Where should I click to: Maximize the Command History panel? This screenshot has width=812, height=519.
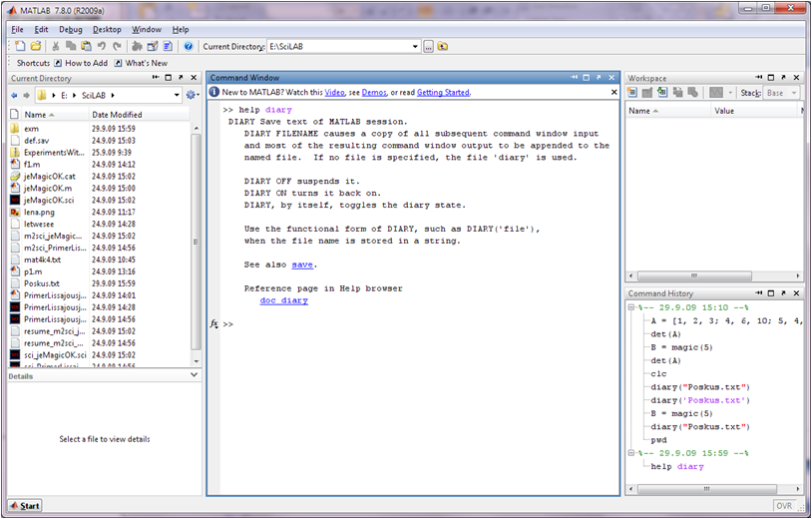point(771,293)
